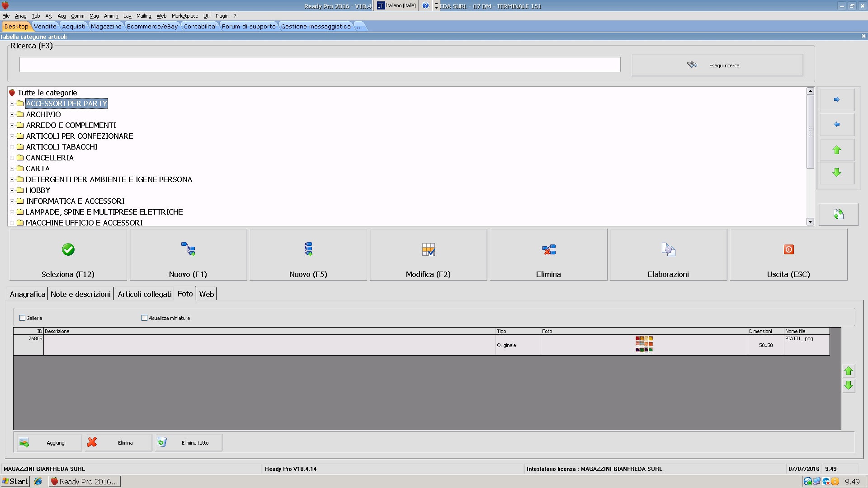Expand ARTICOLI PER CONFEZIONARE node
The image size is (868, 488).
[x=12, y=136]
